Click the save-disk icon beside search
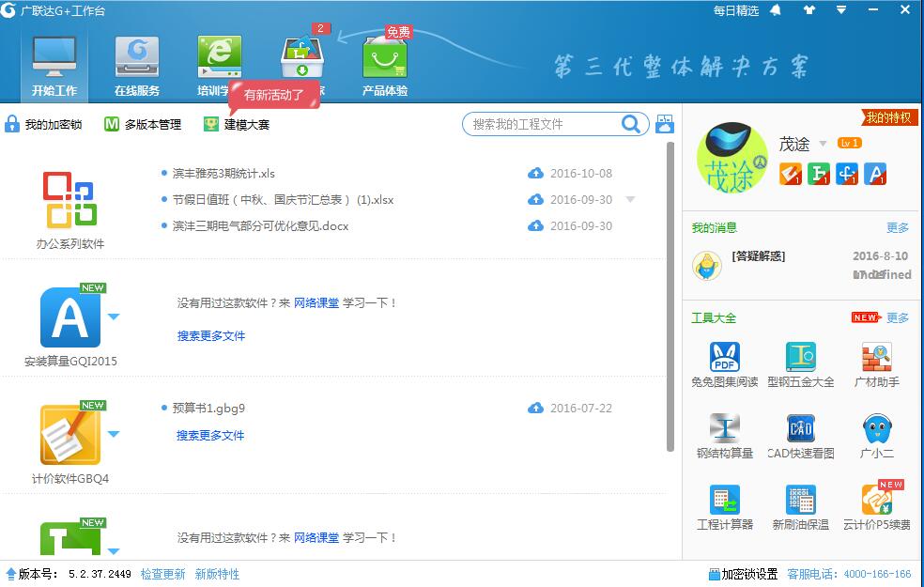Screen dimensions: 924x587 click(x=664, y=124)
